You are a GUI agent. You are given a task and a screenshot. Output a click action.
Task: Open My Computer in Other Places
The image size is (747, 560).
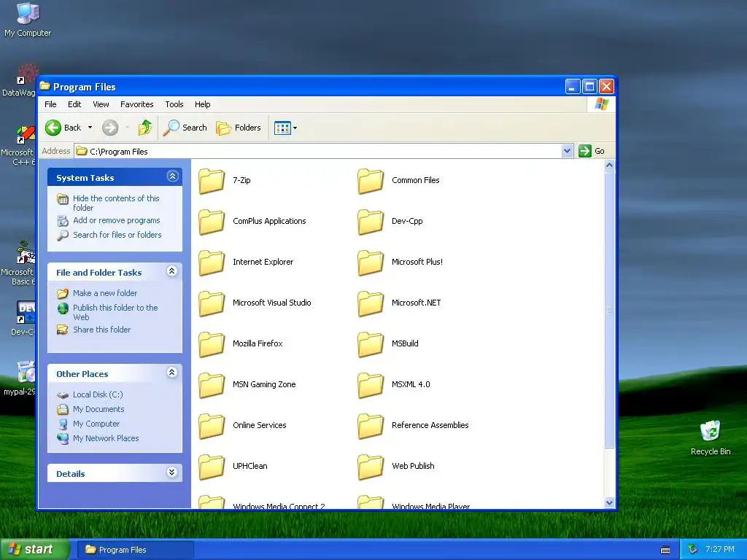click(96, 424)
